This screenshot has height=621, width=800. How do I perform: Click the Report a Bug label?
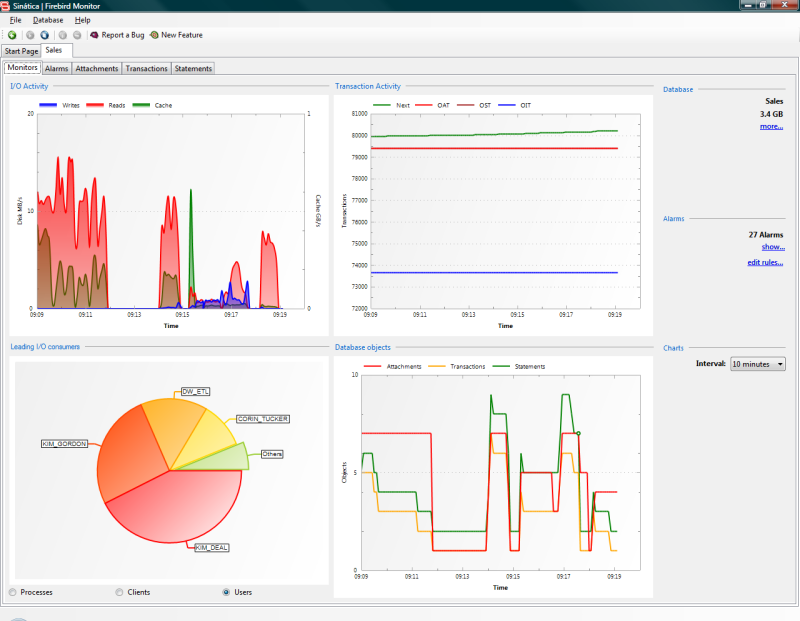pyautogui.click(x=123, y=35)
